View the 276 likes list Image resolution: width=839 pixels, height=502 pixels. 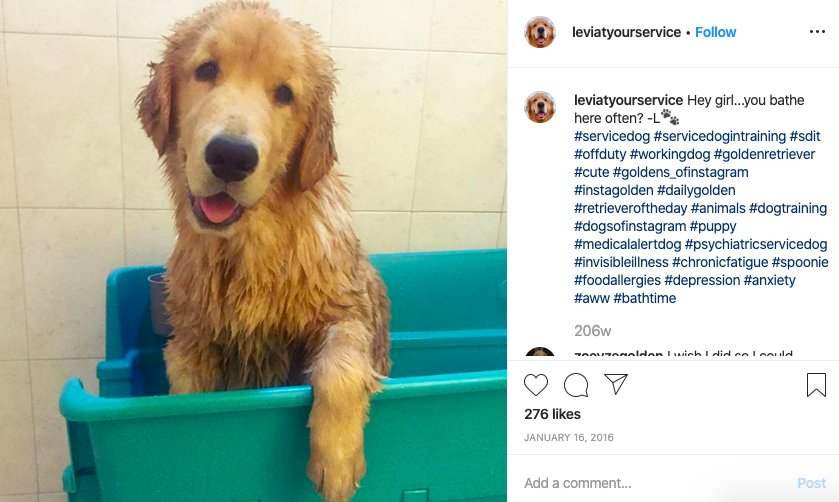[552, 414]
